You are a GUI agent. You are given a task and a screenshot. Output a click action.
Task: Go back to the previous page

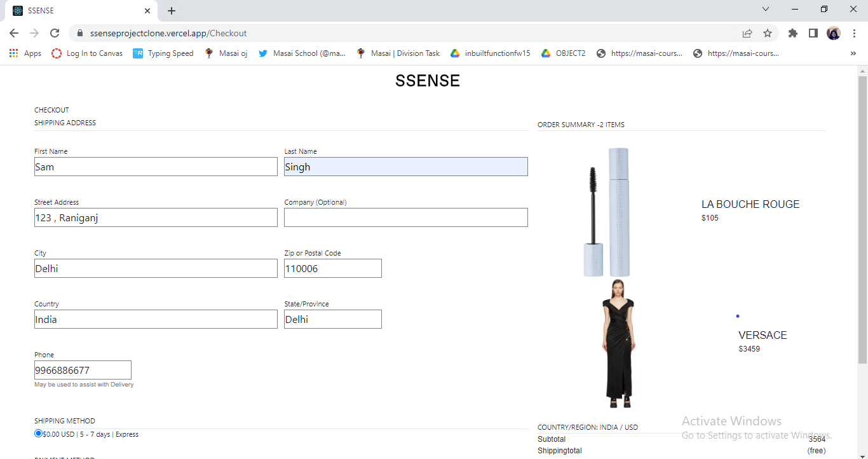coord(14,33)
